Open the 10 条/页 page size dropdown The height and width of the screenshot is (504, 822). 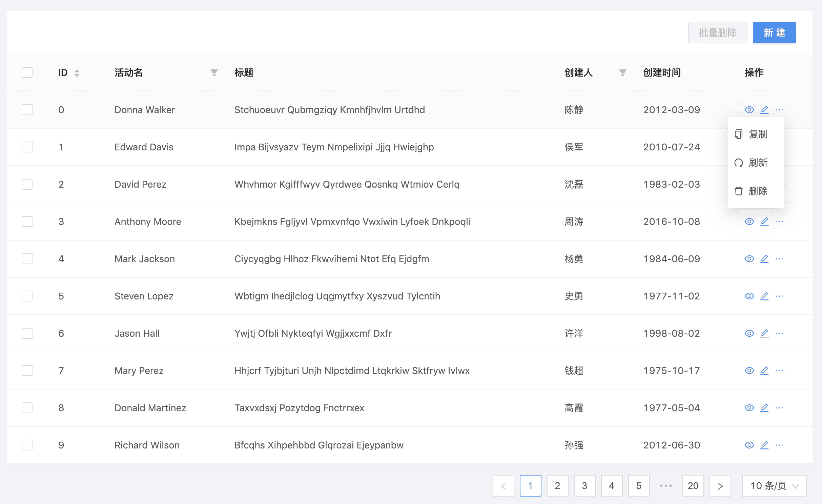[774, 486]
